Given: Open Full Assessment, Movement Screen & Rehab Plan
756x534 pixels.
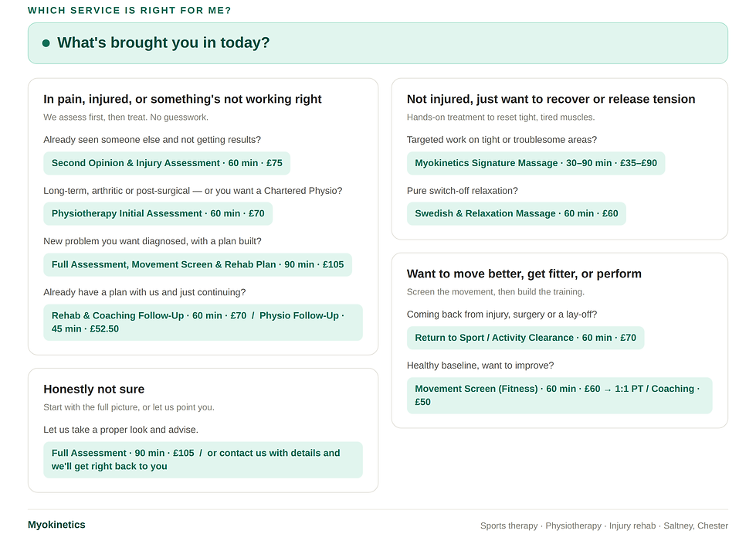Looking at the screenshot, I should click(x=198, y=265).
